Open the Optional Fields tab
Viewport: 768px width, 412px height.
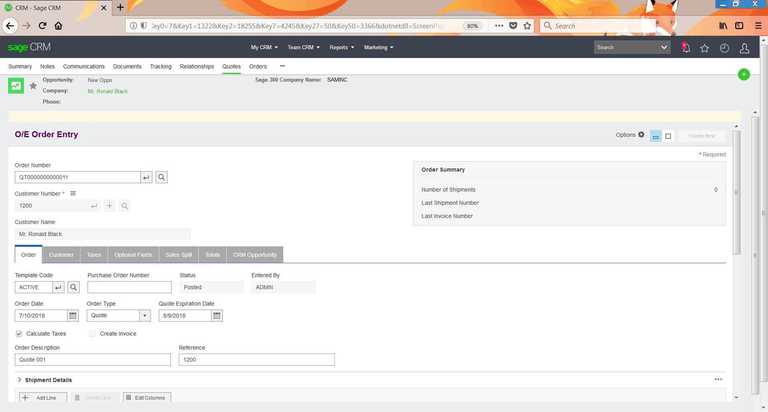pyautogui.click(x=133, y=255)
